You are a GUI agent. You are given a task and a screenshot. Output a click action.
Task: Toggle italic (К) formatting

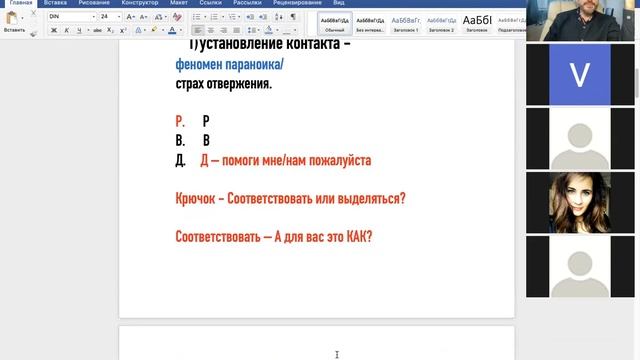point(67,30)
